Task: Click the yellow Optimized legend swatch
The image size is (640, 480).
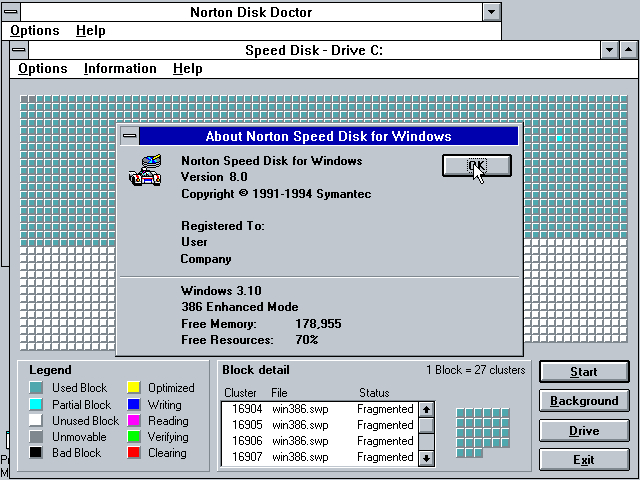Action: tap(133, 388)
